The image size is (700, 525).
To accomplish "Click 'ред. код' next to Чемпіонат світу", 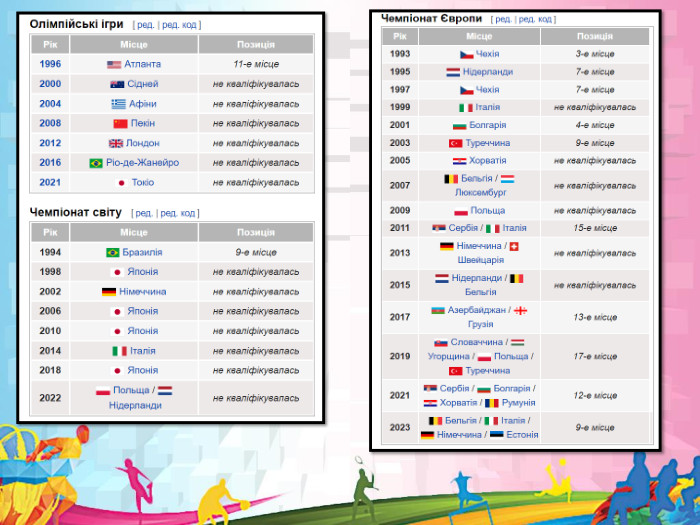I will (x=180, y=213).
